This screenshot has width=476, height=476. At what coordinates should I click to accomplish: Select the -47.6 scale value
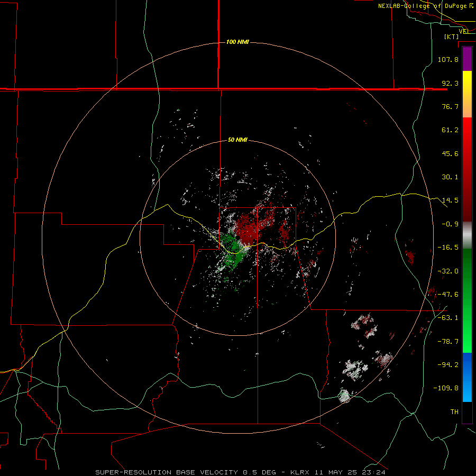click(x=448, y=295)
